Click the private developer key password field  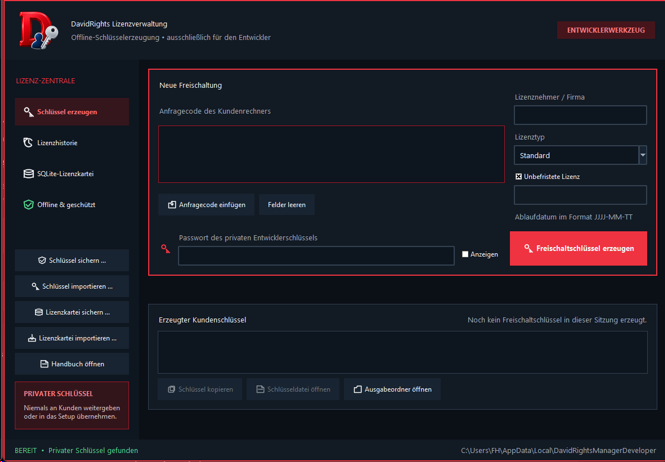[316, 256]
